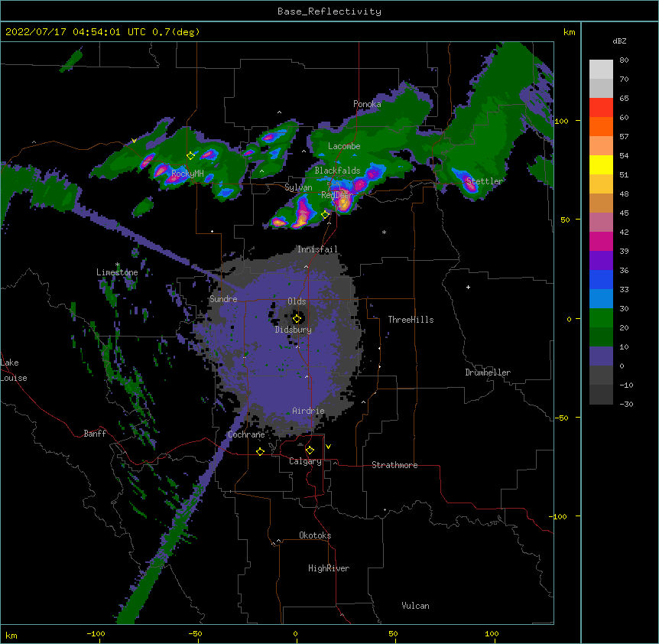Select the Strathmore label

click(394, 465)
